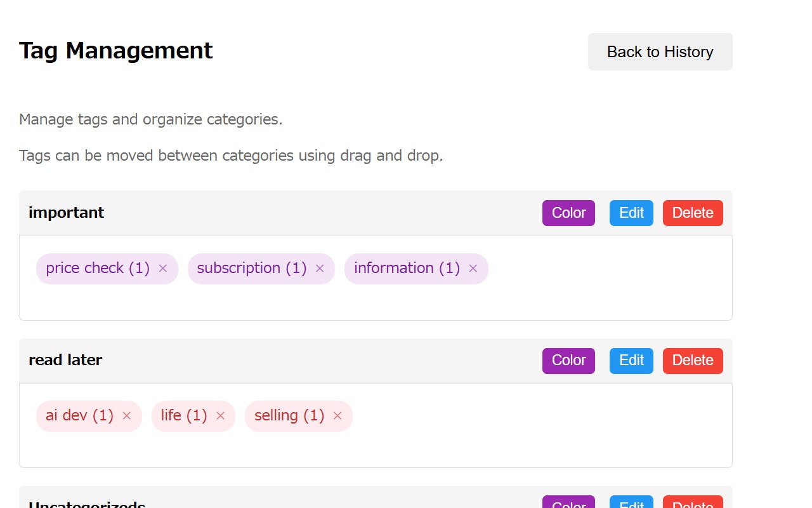Remove the subscription tag with its ×
The height and width of the screenshot is (508, 812).
pyautogui.click(x=320, y=269)
